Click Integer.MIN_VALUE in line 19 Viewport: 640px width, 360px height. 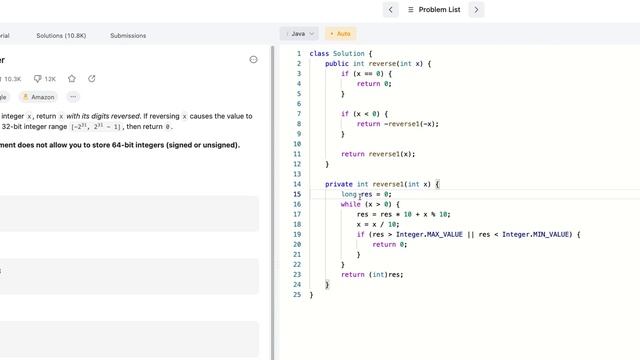pyautogui.click(x=535, y=235)
